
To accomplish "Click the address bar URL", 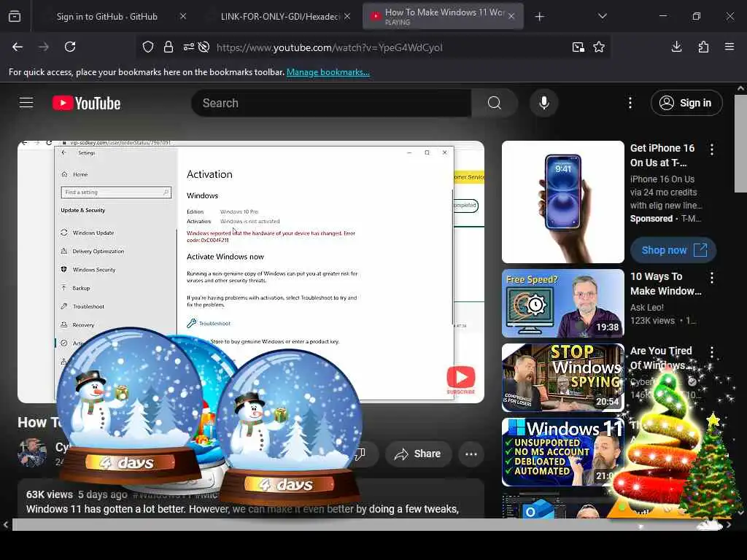I will click(x=330, y=47).
